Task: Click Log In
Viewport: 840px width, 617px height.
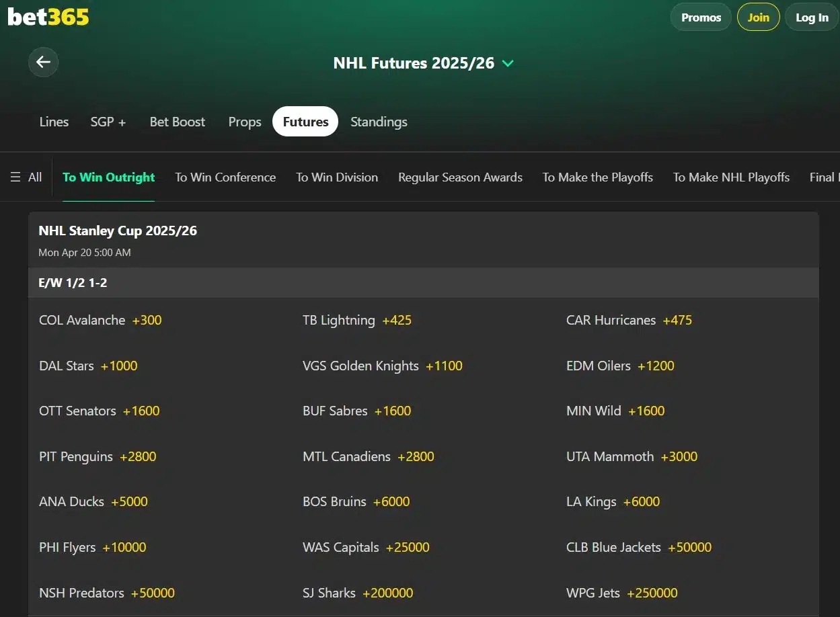Action: point(811,17)
